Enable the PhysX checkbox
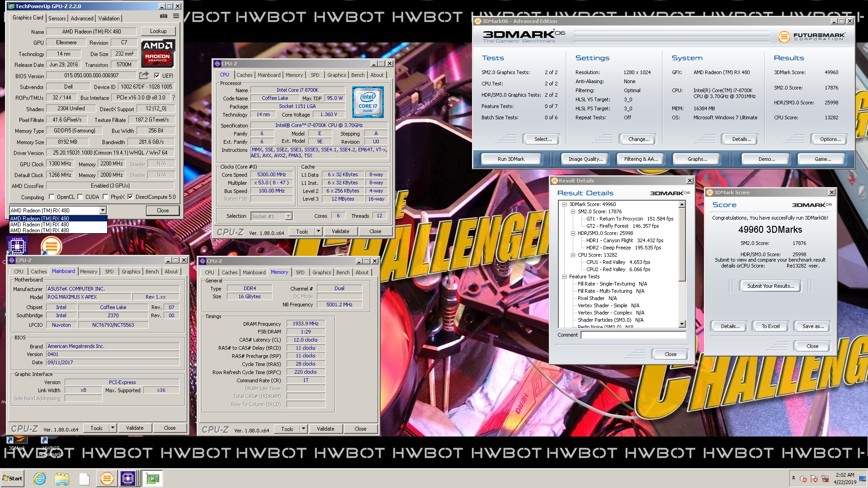This screenshot has width=868, height=488. tap(105, 197)
